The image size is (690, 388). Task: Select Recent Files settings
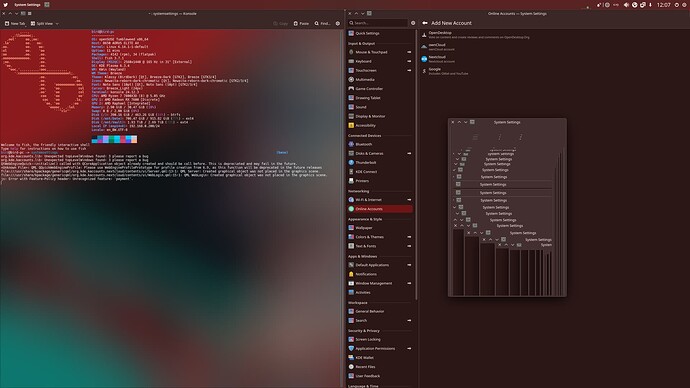click(380, 367)
